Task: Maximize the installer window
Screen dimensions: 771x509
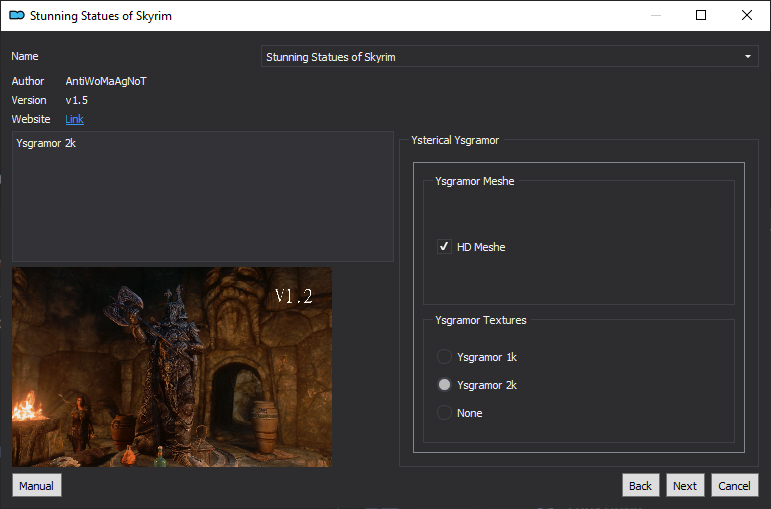Action: 701,15
